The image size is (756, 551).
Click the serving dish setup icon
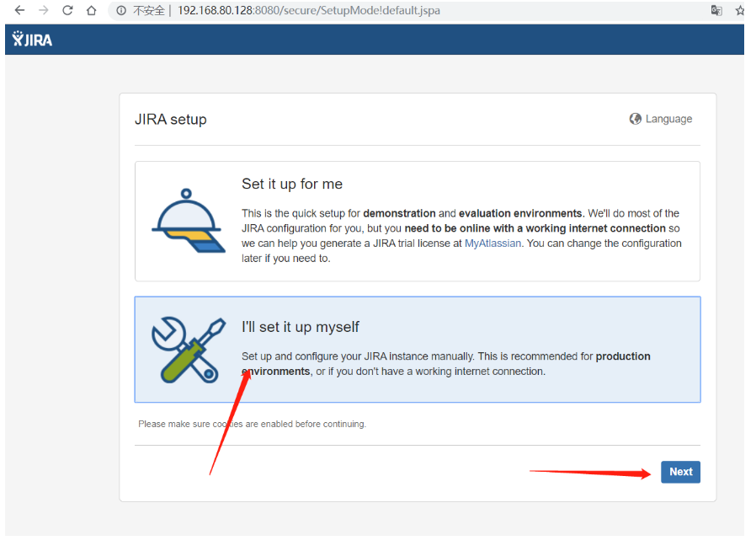[188, 221]
